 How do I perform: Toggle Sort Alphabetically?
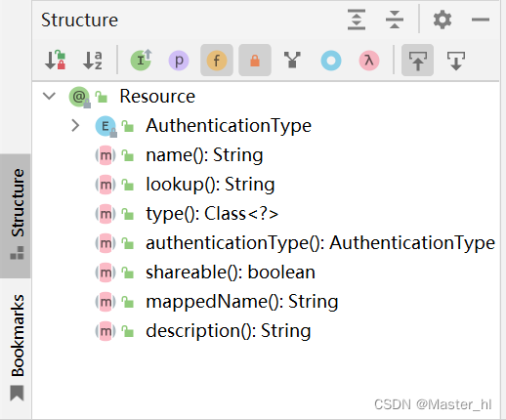93,61
